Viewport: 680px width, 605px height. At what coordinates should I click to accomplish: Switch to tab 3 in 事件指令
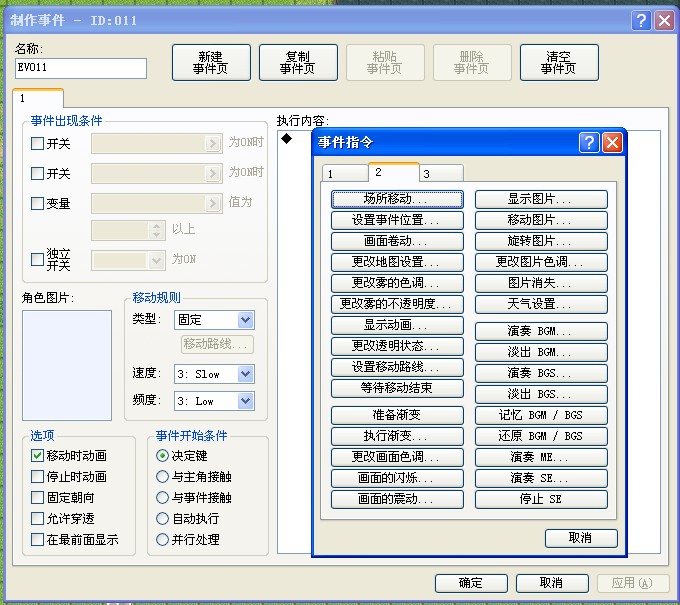[441, 174]
